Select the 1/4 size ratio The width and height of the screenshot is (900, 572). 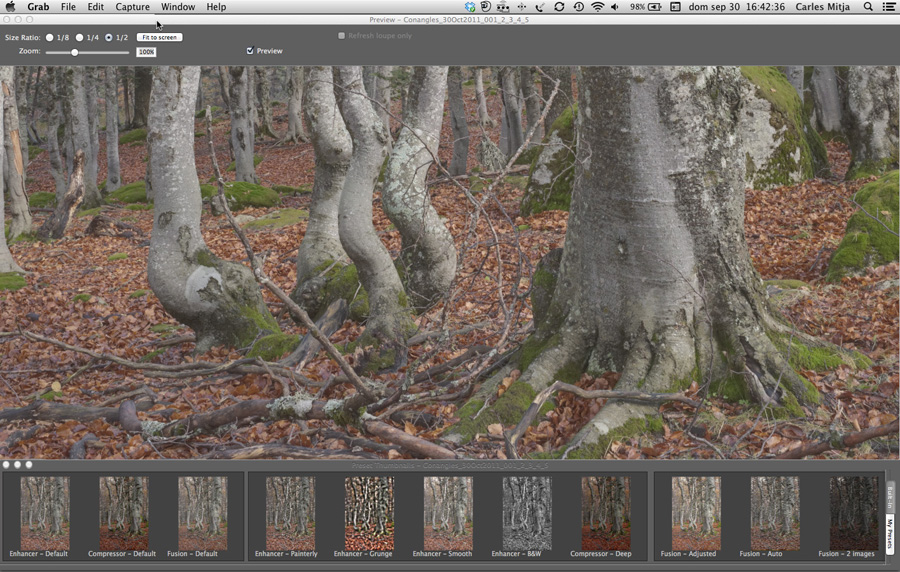(x=79, y=37)
